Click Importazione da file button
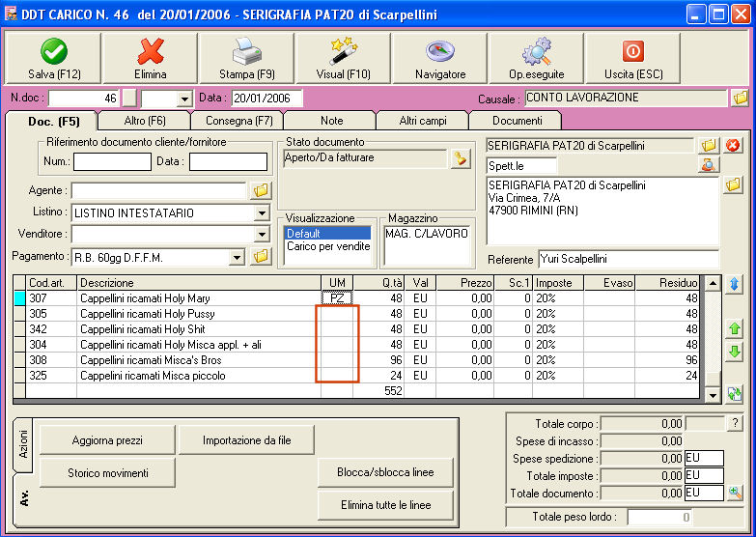The image size is (756, 537). click(x=246, y=440)
